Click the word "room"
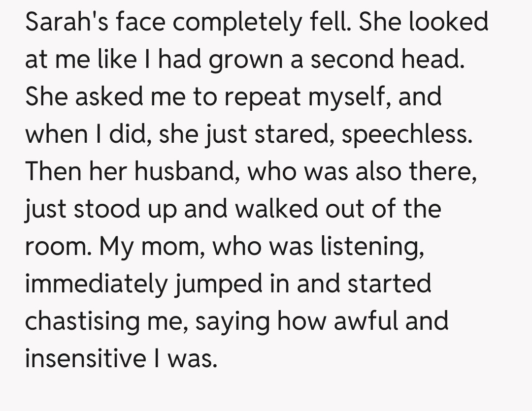Image resolution: width=532 pixels, height=411 pixels. [x=56, y=247]
